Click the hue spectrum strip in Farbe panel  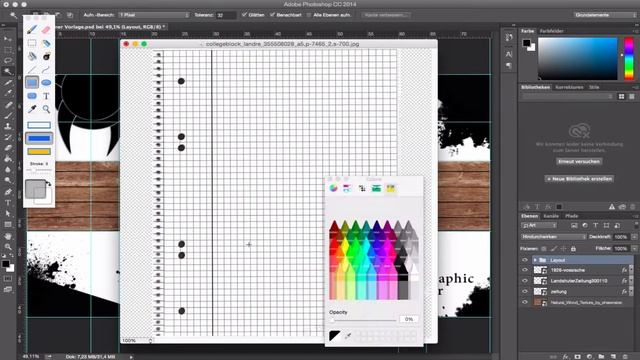[x=629, y=58]
